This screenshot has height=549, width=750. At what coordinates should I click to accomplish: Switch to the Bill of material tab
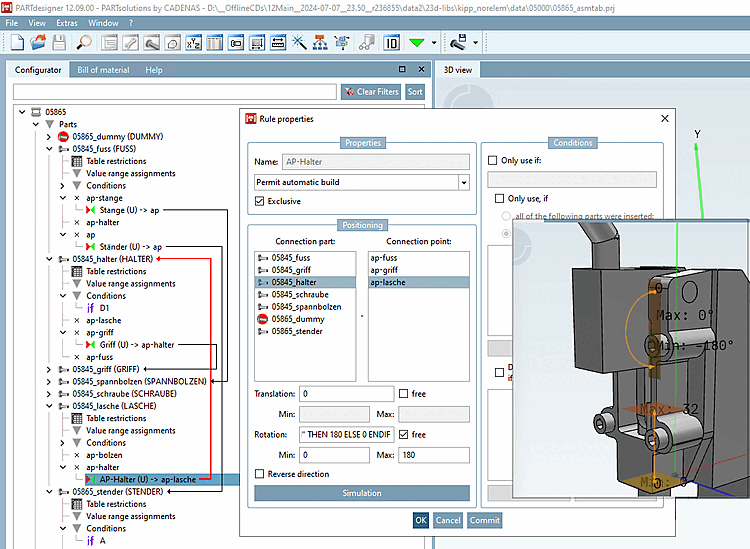(x=103, y=70)
